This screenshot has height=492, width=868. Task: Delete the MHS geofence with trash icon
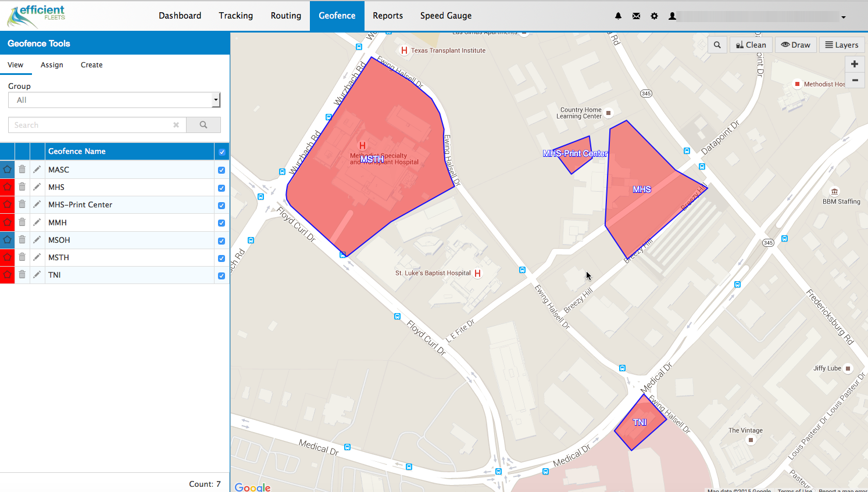22,187
